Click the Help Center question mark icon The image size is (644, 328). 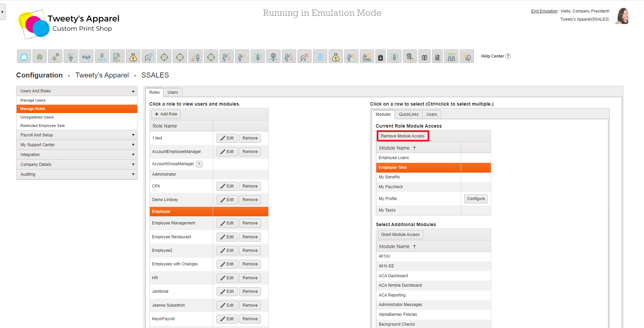(508, 56)
